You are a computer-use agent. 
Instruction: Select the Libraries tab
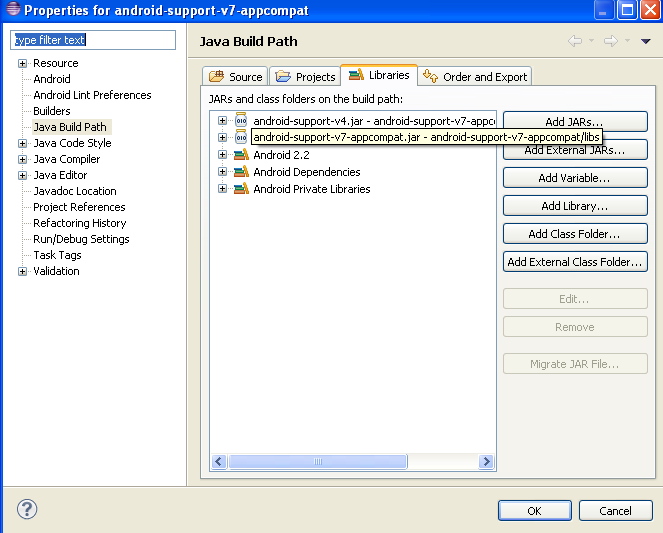[379, 75]
